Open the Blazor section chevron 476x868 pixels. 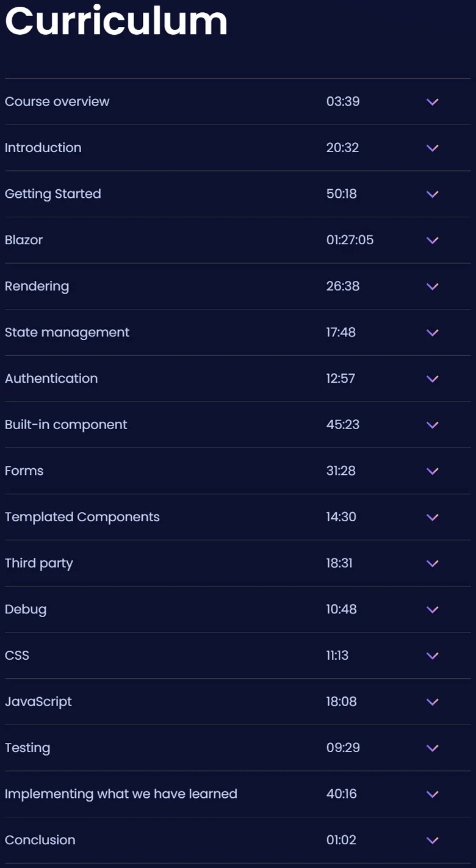pyautogui.click(x=433, y=241)
